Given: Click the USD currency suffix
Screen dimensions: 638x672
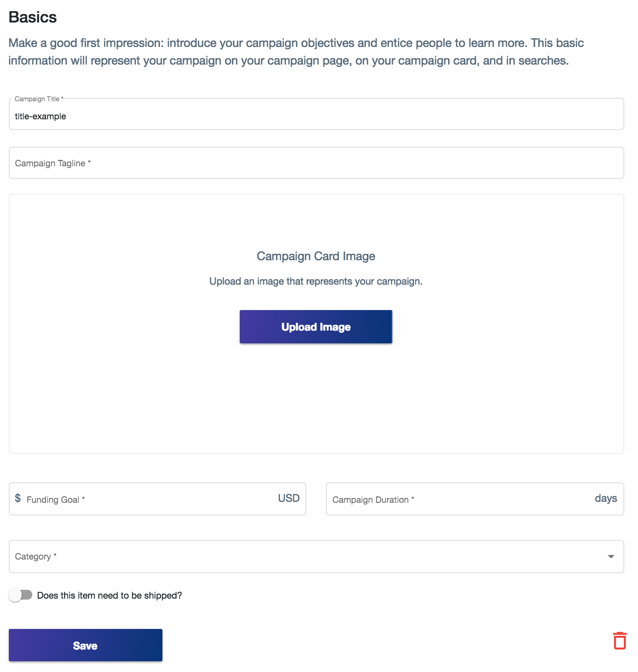Looking at the screenshot, I should pos(289,498).
